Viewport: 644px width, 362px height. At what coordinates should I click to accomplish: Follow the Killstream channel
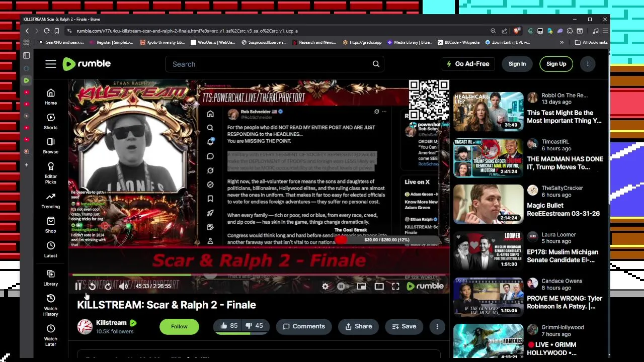[x=179, y=326]
